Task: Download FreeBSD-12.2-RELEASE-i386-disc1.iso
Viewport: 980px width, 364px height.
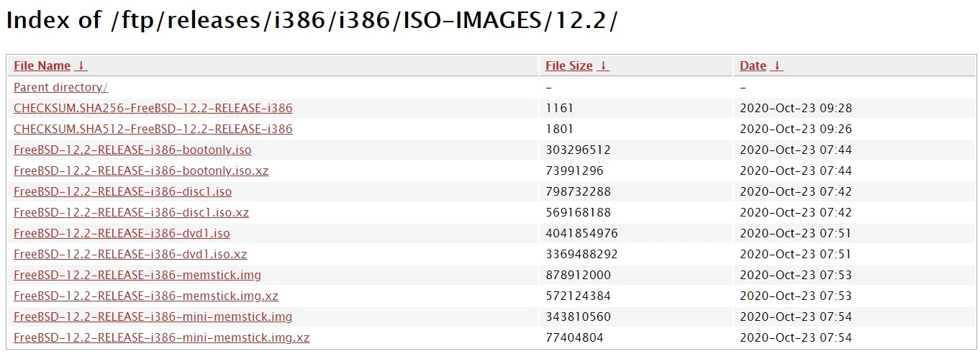Action: [x=123, y=191]
